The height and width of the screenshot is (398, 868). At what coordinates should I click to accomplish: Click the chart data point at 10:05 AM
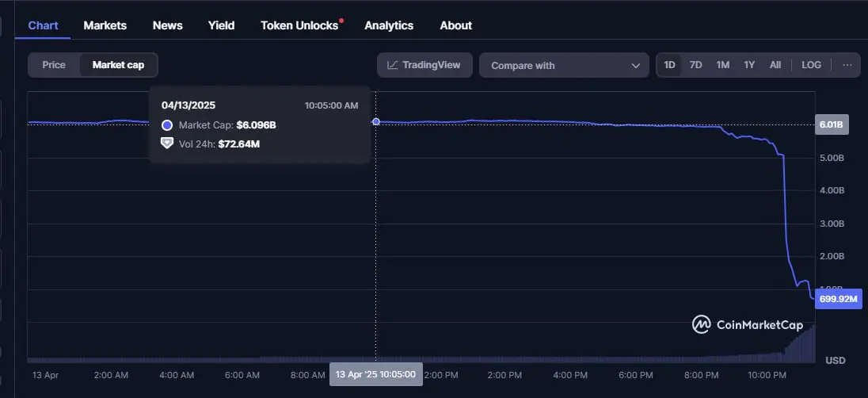click(x=375, y=121)
